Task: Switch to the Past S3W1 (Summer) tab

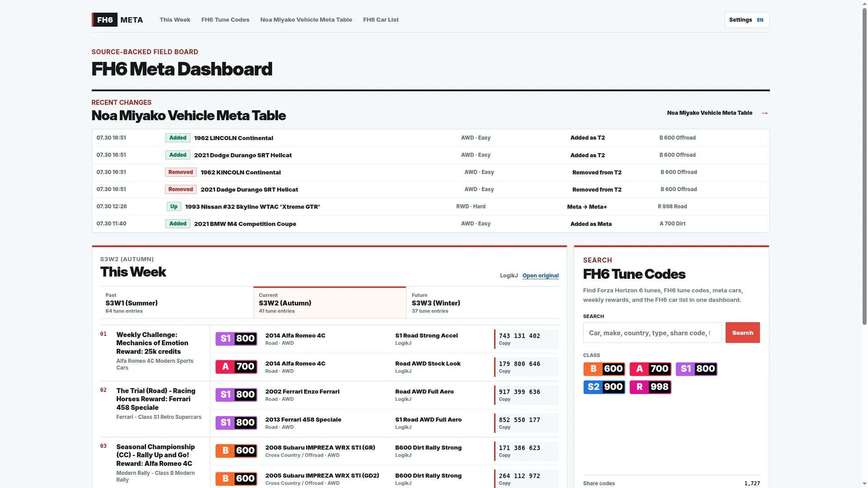Action: tap(177, 303)
